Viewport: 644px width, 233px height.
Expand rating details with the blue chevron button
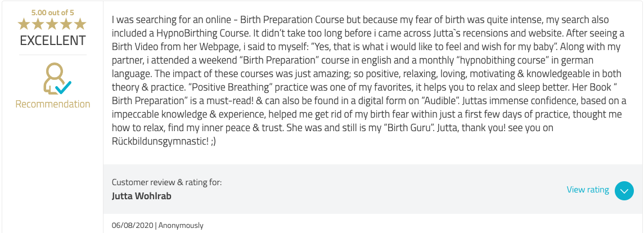[x=624, y=191]
